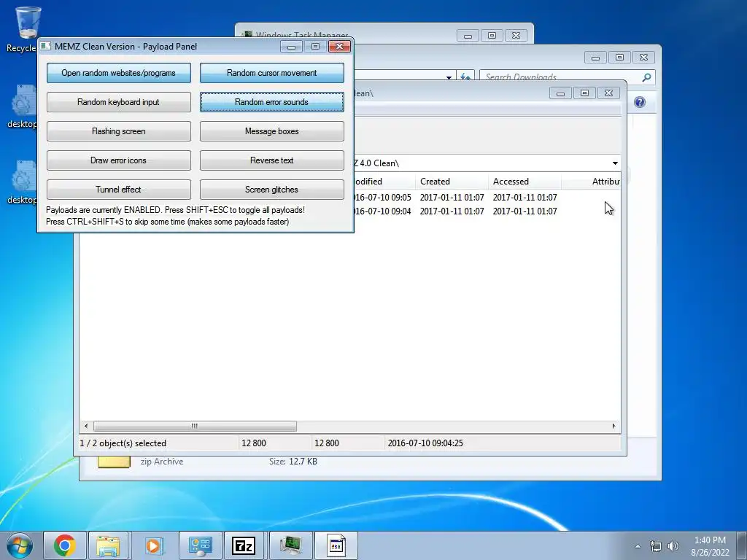Open the Recycle Bin desktop icon

(27, 28)
